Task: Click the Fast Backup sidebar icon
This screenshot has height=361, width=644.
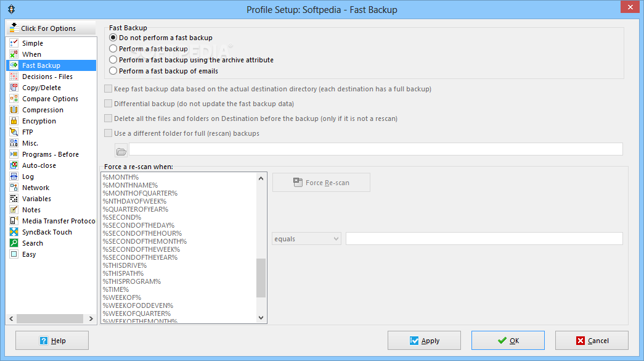Action: [14, 65]
